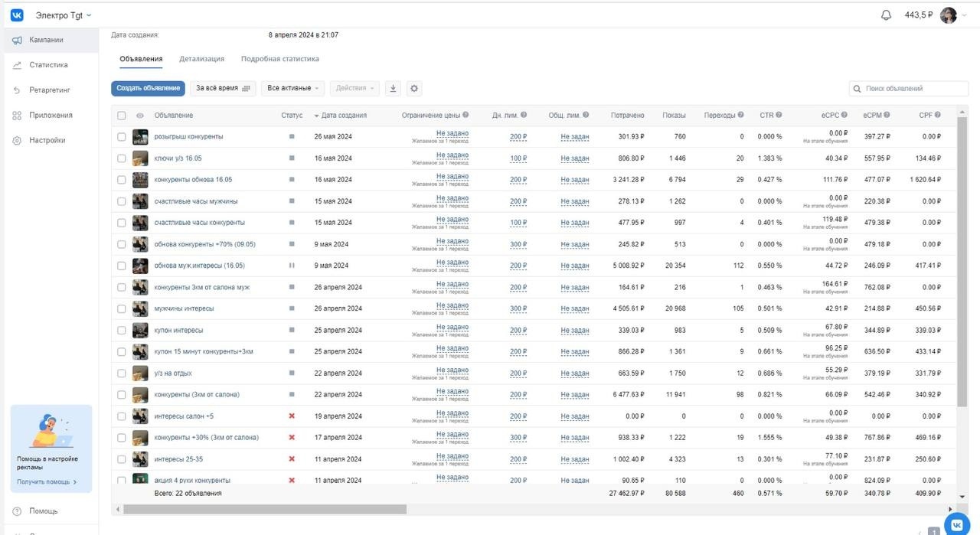The height and width of the screenshot is (535, 980).
Task: Open the notifications bell icon
Action: coord(887,15)
